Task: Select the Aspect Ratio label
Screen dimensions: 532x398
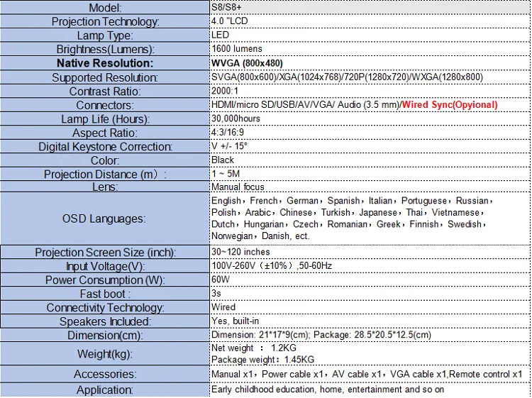Action: pyautogui.click(x=105, y=133)
